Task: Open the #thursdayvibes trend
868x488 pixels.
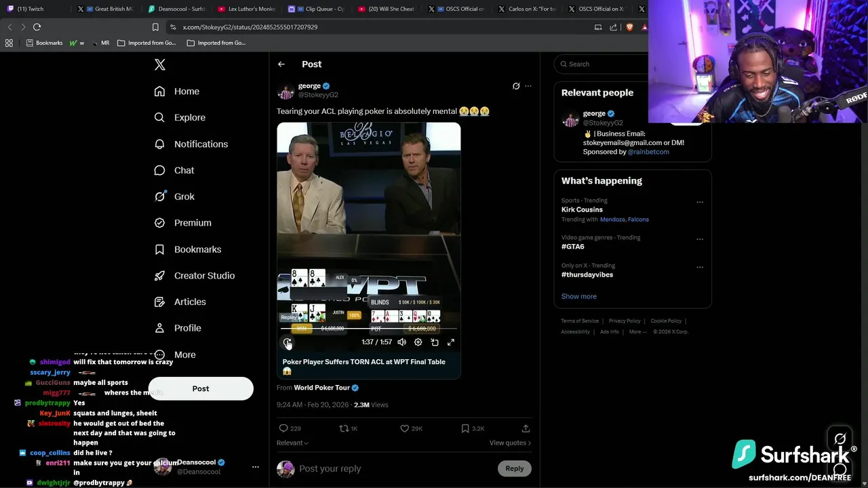Action: tap(587, 274)
